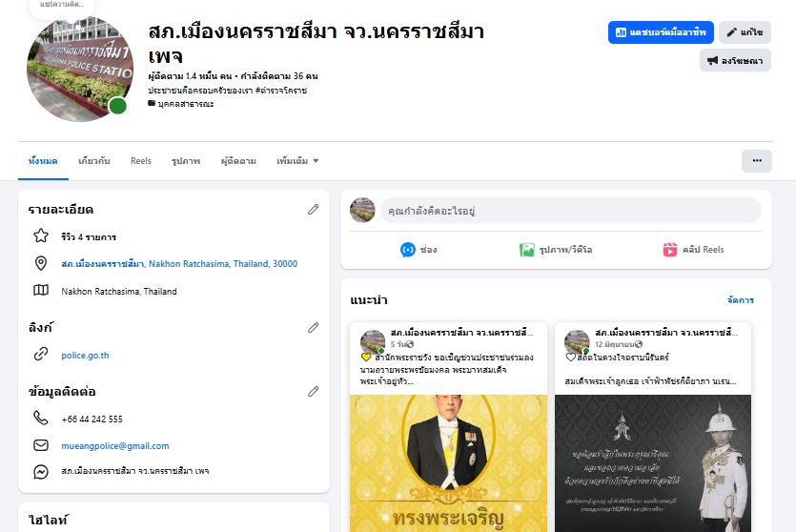The image size is (796, 532).
Task: Open the featured post from 5 วัน
Action: pyautogui.click(x=398, y=344)
